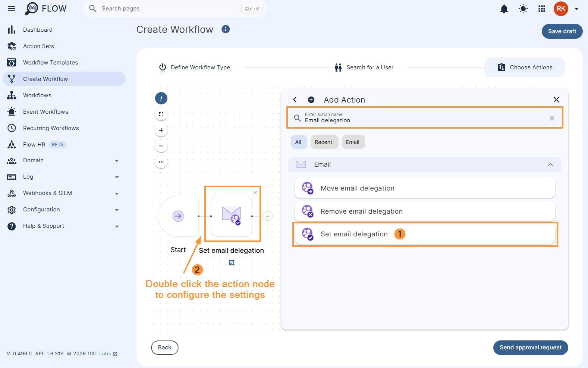Expand the Configuration sidebar section

64,210
